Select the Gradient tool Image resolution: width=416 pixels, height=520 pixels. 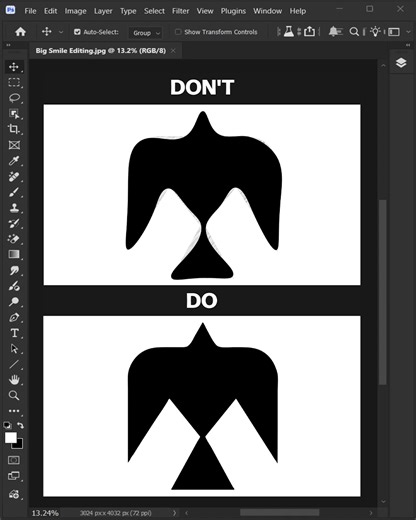14,254
